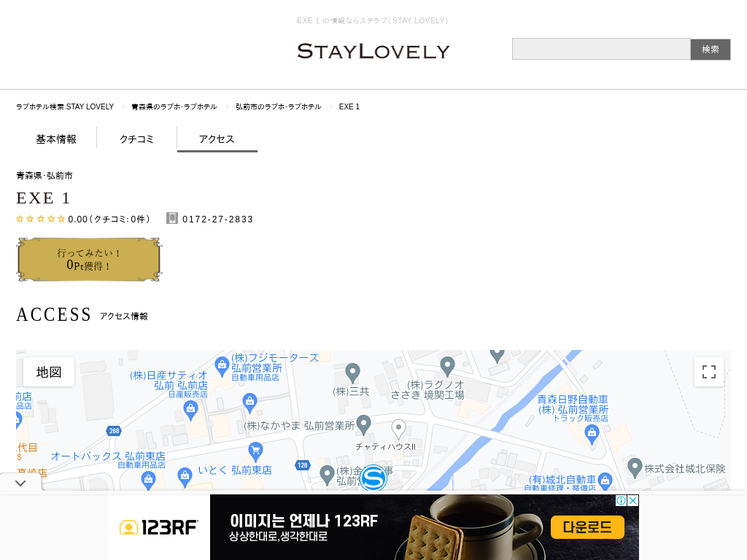Image resolution: width=747 pixels, height=560 pixels.
Task: Click the 株式会社城北保険 map pin
Action: click(x=635, y=468)
